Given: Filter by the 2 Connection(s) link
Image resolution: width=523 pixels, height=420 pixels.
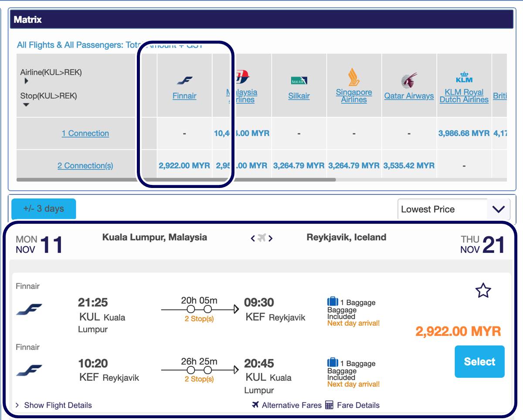Looking at the screenshot, I should pos(85,166).
